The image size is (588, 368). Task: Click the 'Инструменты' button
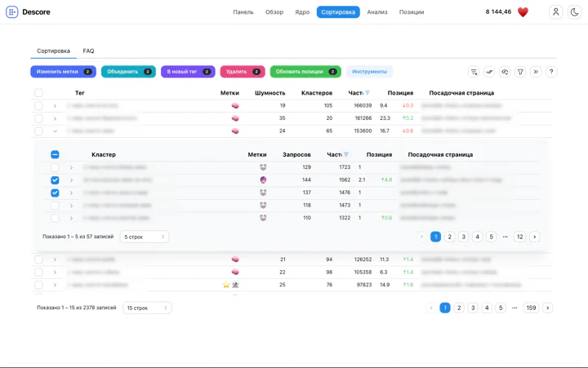(x=369, y=72)
